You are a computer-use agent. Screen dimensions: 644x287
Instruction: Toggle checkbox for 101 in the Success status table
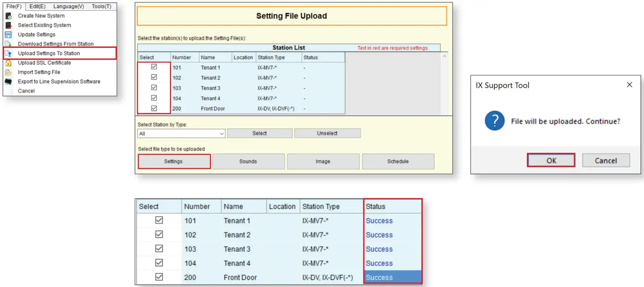coord(159,220)
